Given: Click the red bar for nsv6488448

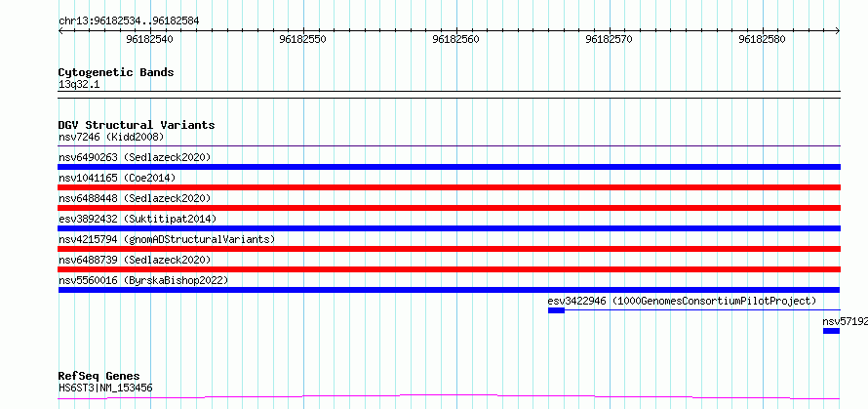Looking at the screenshot, I should pyautogui.click(x=450, y=208).
